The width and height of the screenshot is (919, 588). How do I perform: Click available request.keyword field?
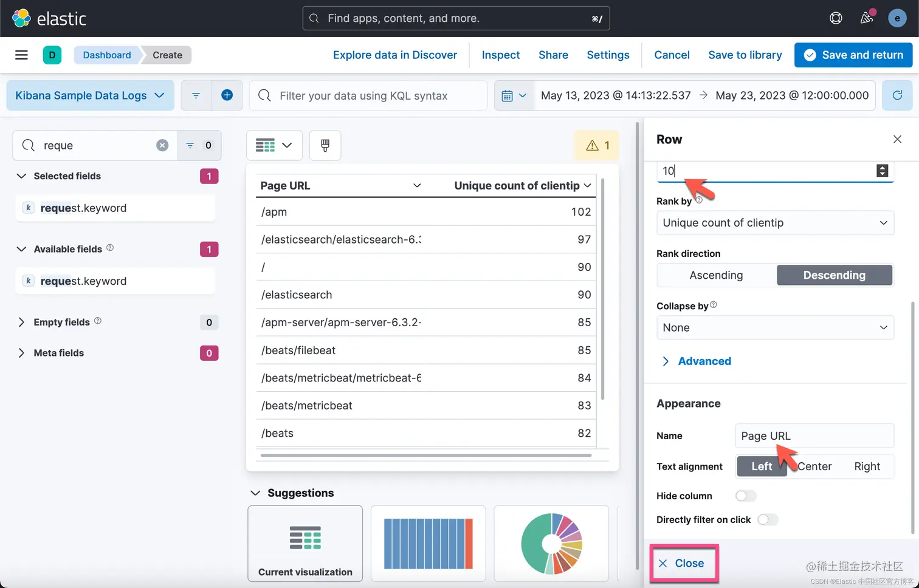115,281
